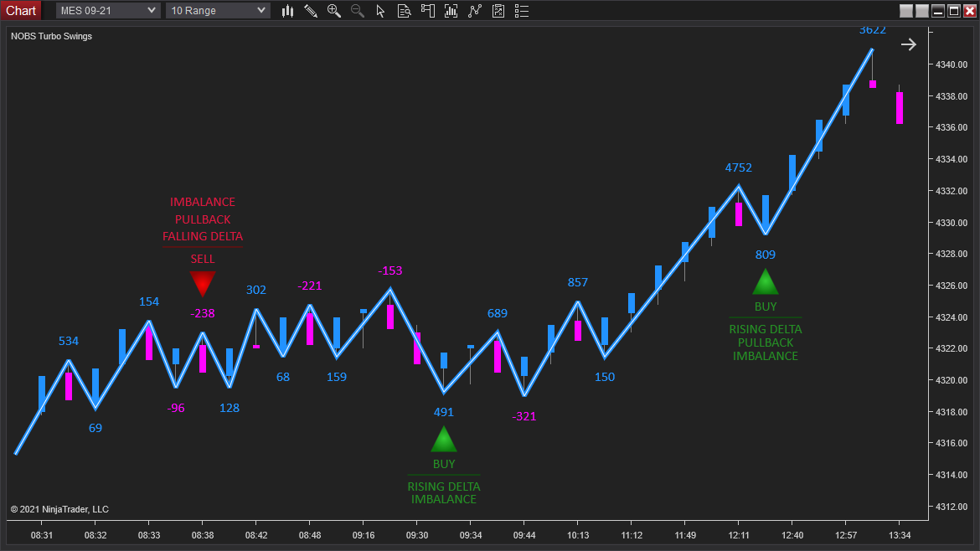Click the swing value 689
Image resolution: width=980 pixels, height=551 pixels.
[498, 313]
